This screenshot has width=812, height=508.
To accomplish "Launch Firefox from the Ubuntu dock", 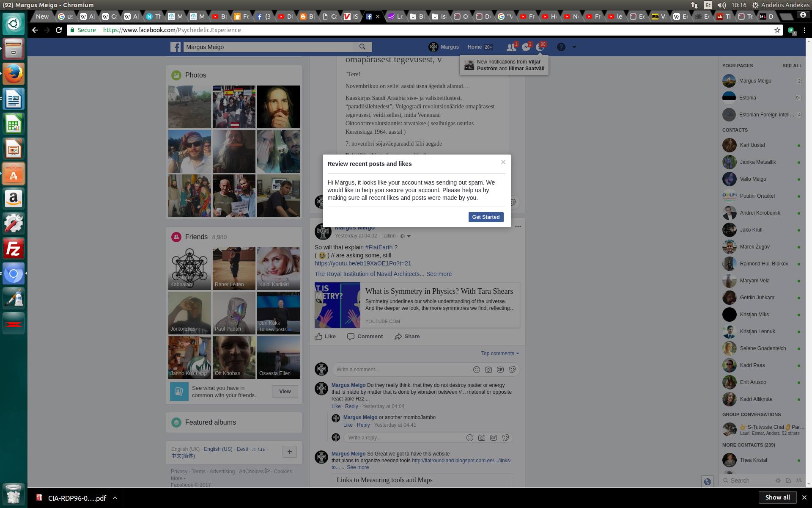I will (x=14, y=74).
